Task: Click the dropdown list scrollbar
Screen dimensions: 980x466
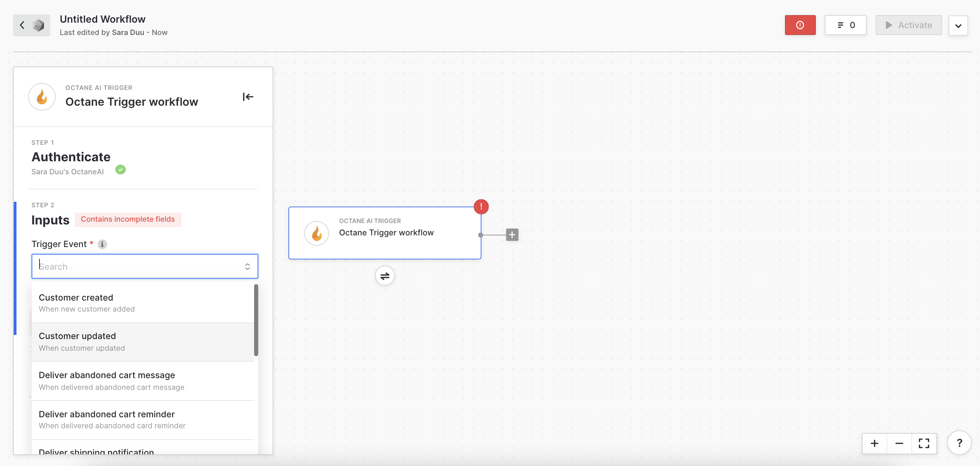Action: click(x=256, y=320)
